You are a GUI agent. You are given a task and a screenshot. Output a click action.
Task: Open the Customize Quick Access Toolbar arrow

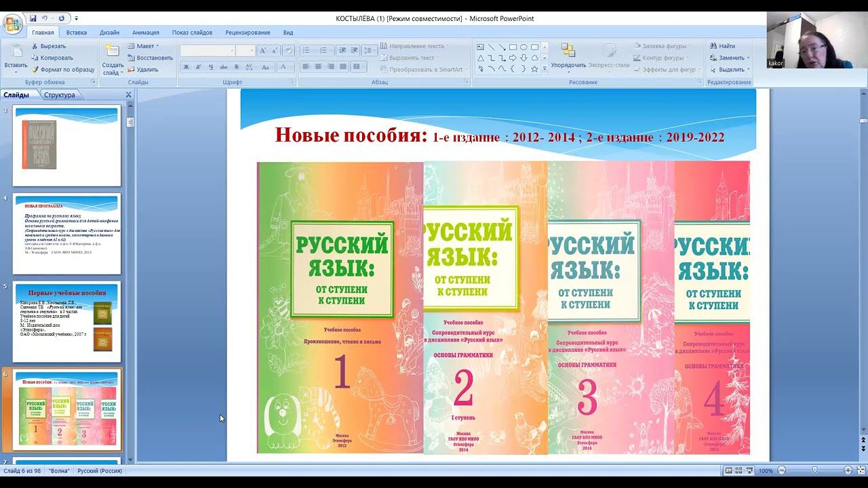76,18
